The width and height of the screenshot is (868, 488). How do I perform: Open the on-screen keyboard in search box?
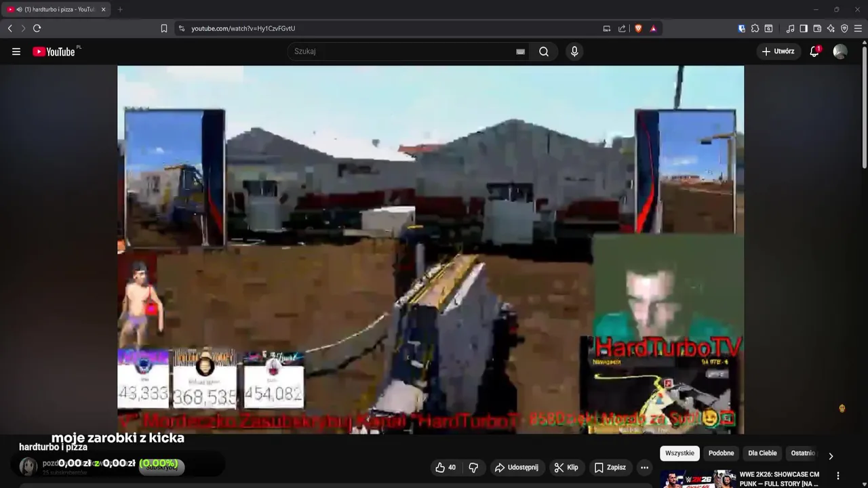pos(520,52)
